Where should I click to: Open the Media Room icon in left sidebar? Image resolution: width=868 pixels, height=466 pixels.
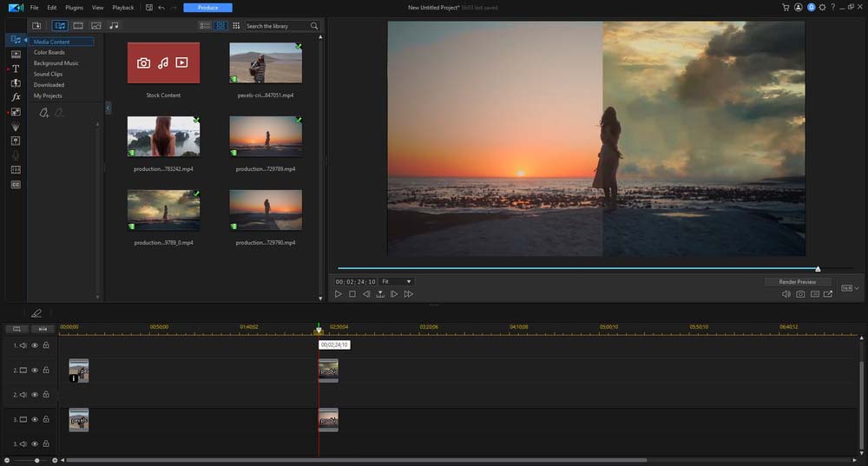click(16, 40)
